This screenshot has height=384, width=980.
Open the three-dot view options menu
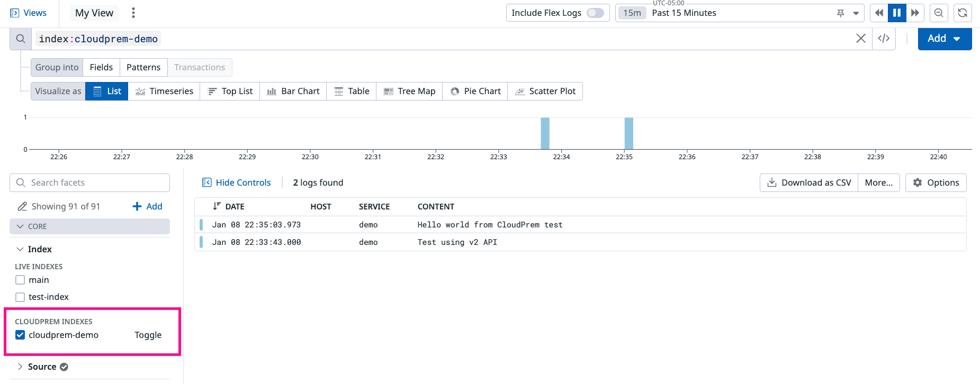[133, 13]
